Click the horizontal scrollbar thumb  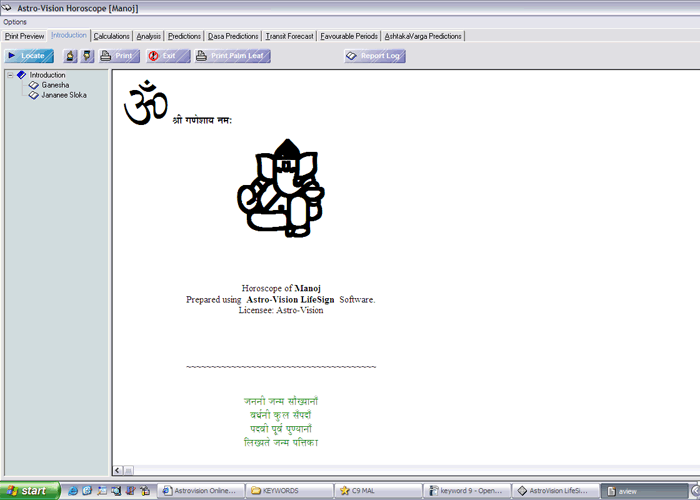128,470
